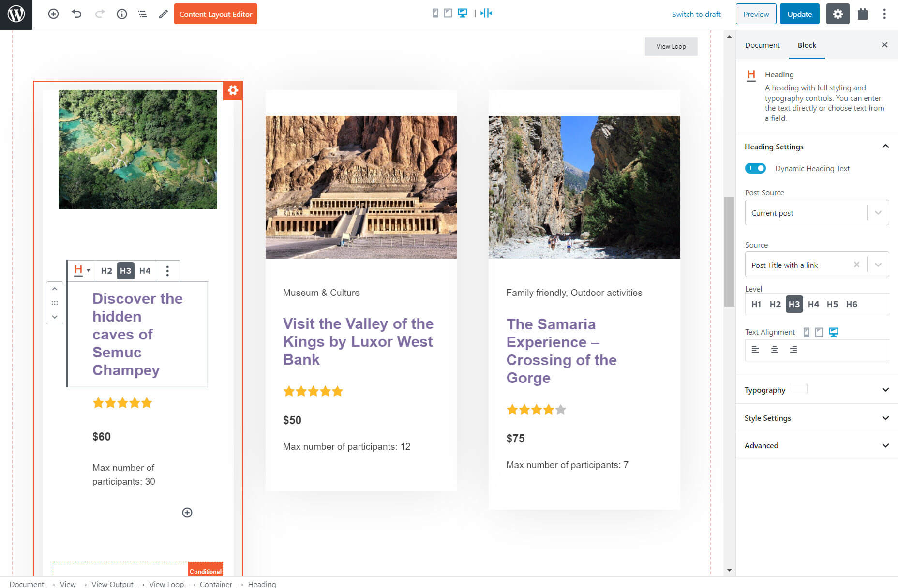Select H2 in the block toolbar
The height and width of the screenshot is (588, 898).
(106, 271)
